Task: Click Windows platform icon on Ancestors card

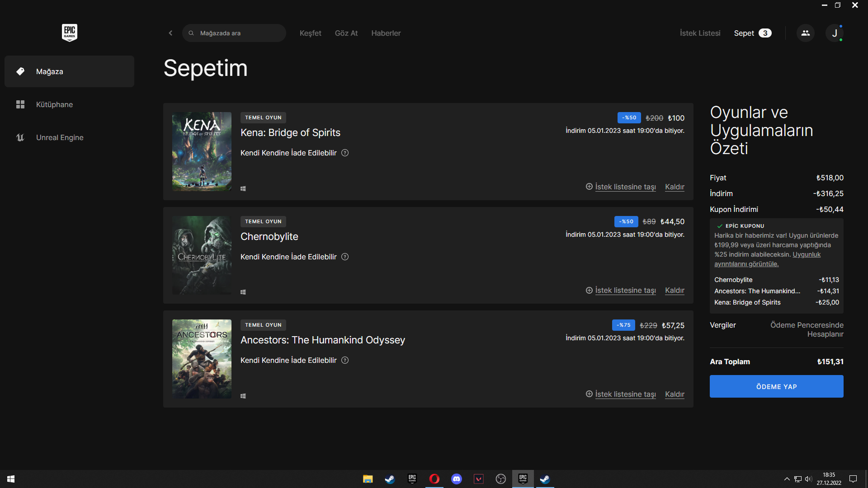Action: [x=243, y=396]
